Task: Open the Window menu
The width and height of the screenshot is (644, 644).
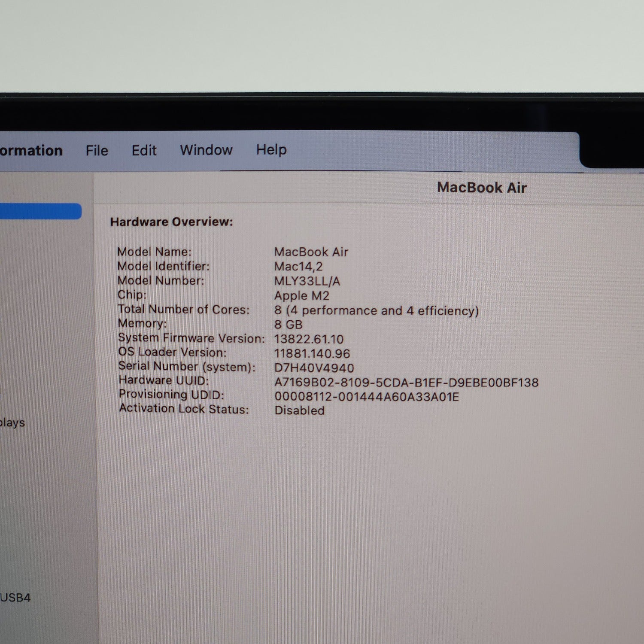Action: coord(206,150)
